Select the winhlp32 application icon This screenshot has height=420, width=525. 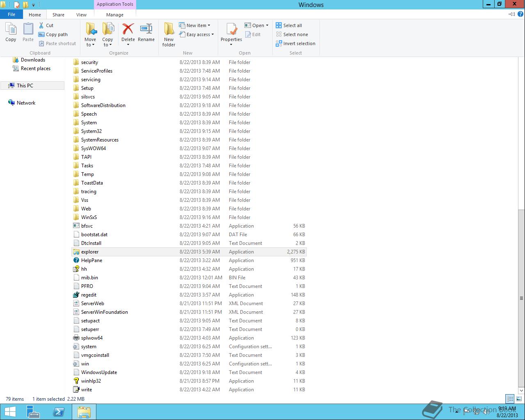(76, 381)
